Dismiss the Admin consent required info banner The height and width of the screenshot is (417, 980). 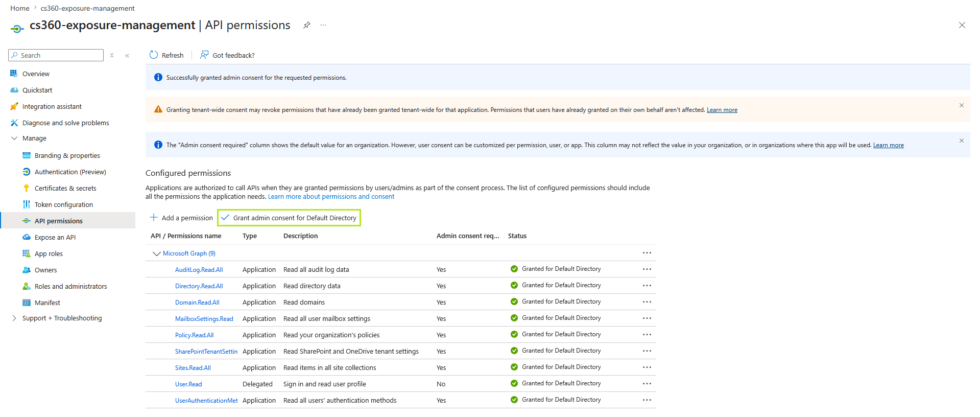962,141
